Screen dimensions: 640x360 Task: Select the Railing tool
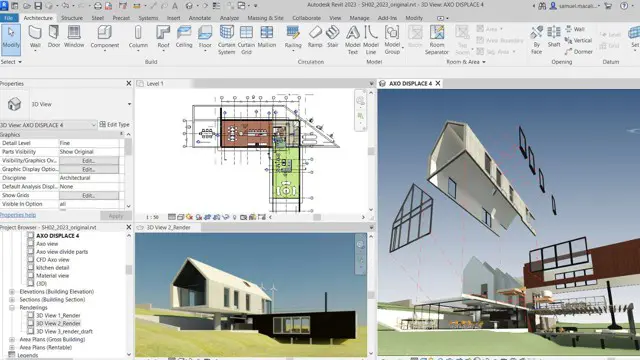tap(293, 37)
